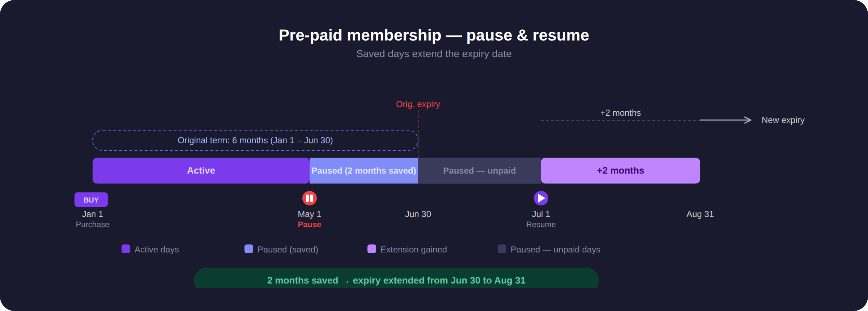Click the Active timeline segment
Viewport: 868px width, 311px height.
(x=201, y=171)
